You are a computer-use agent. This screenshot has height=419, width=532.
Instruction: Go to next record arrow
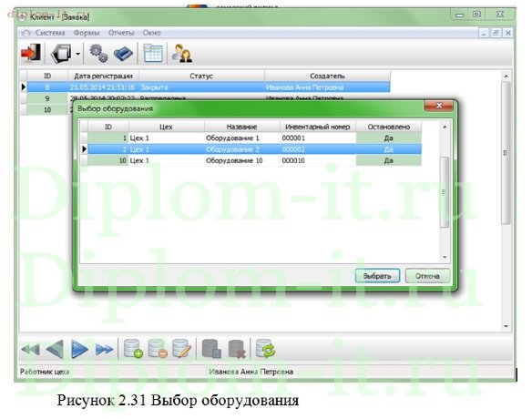(x=79, y=349)
